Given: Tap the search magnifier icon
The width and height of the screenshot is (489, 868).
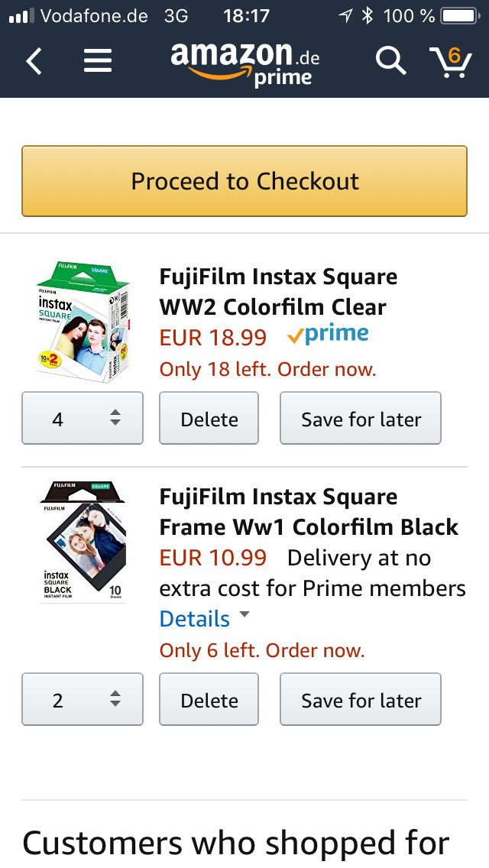Looking at the screenshot, I should [390, 61].
